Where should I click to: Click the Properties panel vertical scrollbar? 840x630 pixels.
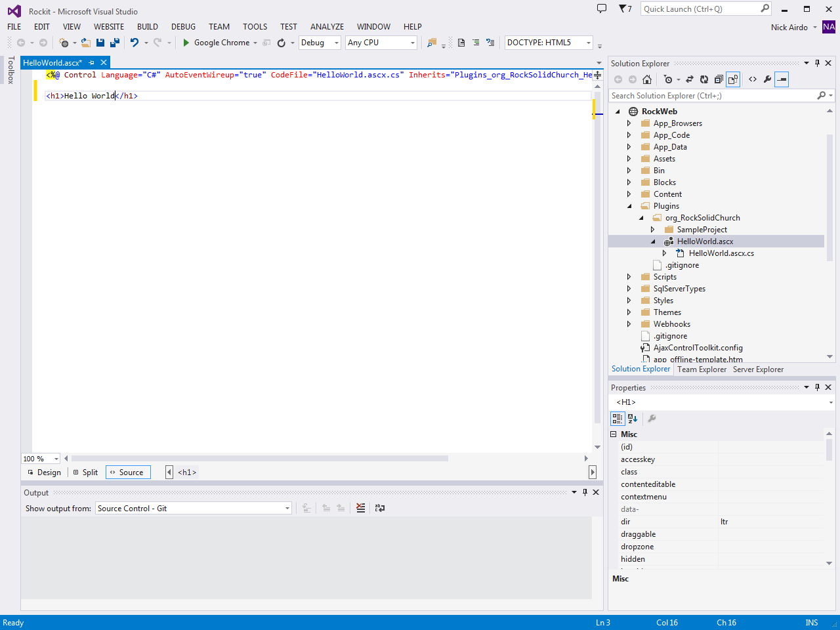829,450
